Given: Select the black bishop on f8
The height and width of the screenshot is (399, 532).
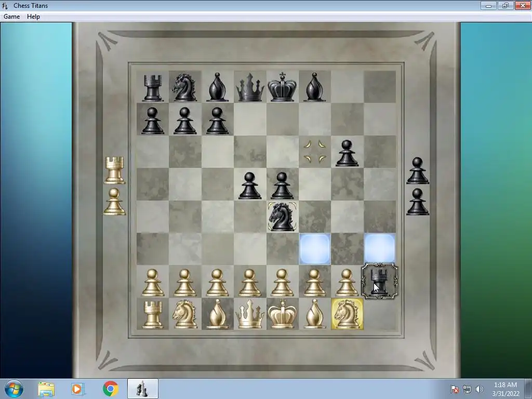Looking at the screenshot, I should 314,87.
